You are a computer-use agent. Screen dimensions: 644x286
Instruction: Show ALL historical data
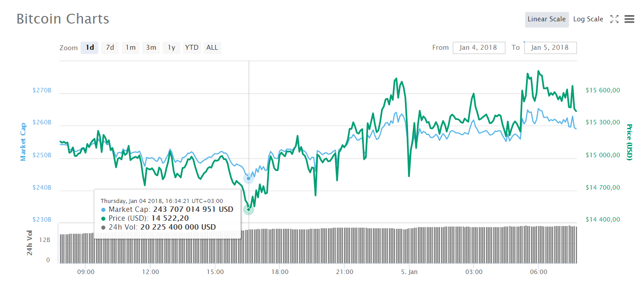pyautogui.click(x=212, y=48)
